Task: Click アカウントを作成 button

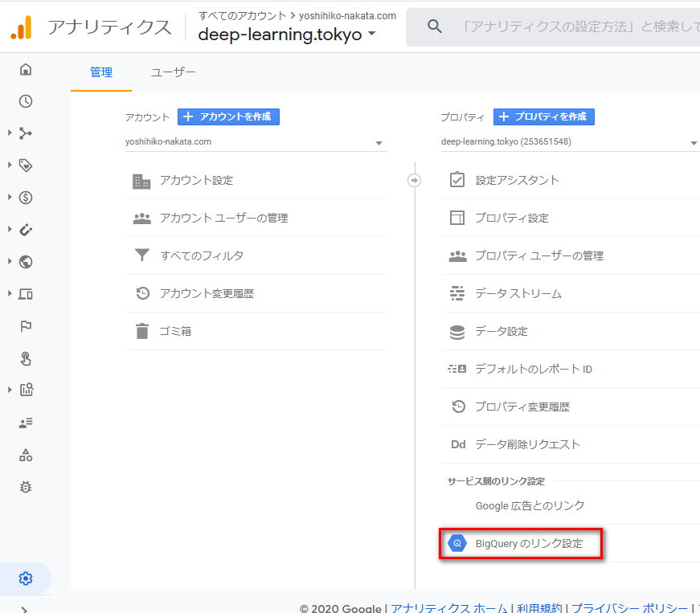Action: pos(228,116)
